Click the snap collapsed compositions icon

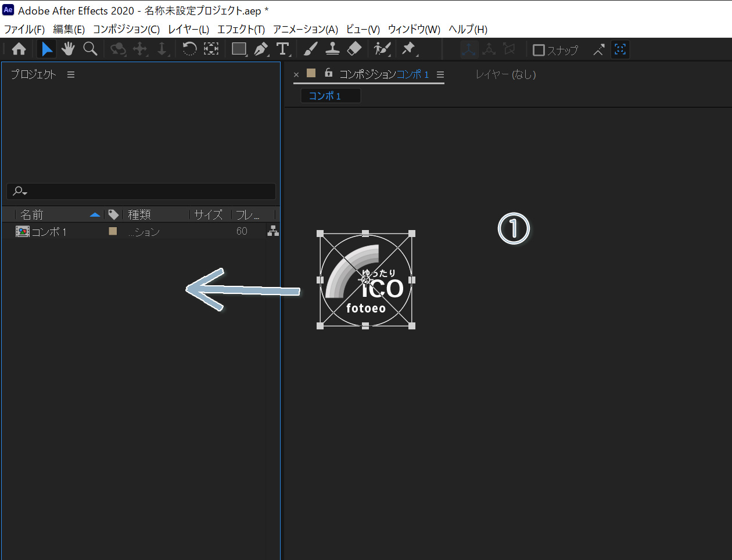click(620, 50)
